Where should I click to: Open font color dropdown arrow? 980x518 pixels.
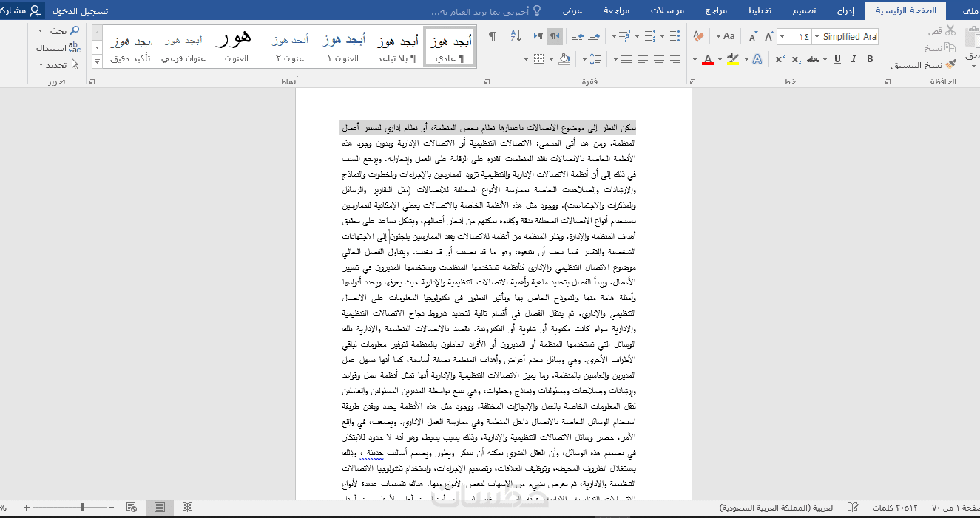pyautogui.click(x=695, y=59)
